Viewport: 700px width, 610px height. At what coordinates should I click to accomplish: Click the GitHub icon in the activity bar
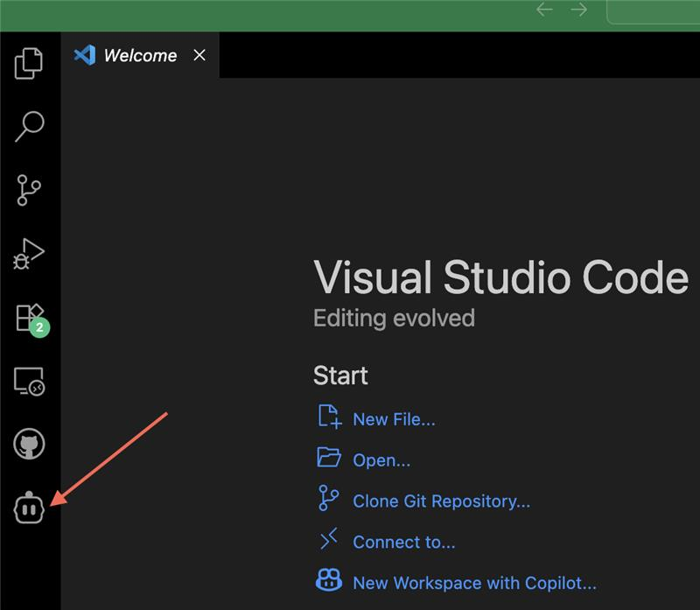coord(29,445)
